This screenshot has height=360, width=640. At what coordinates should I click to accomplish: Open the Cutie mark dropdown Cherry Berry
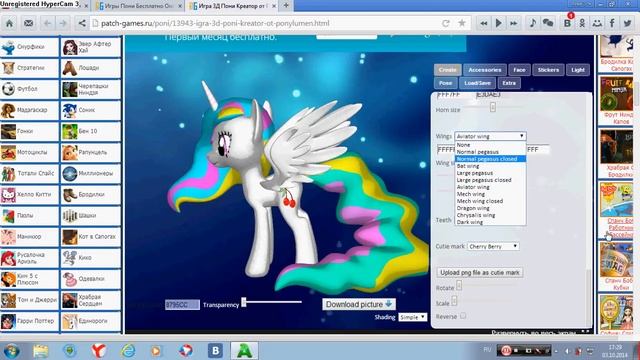tap(493, 247)
